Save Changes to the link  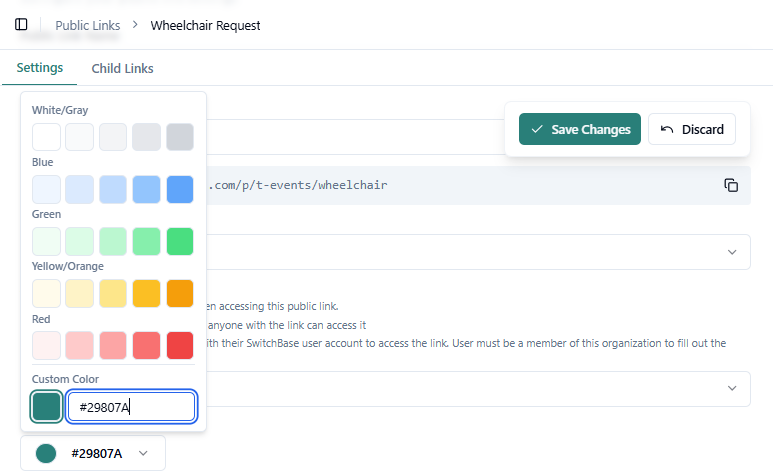(580, 129)
